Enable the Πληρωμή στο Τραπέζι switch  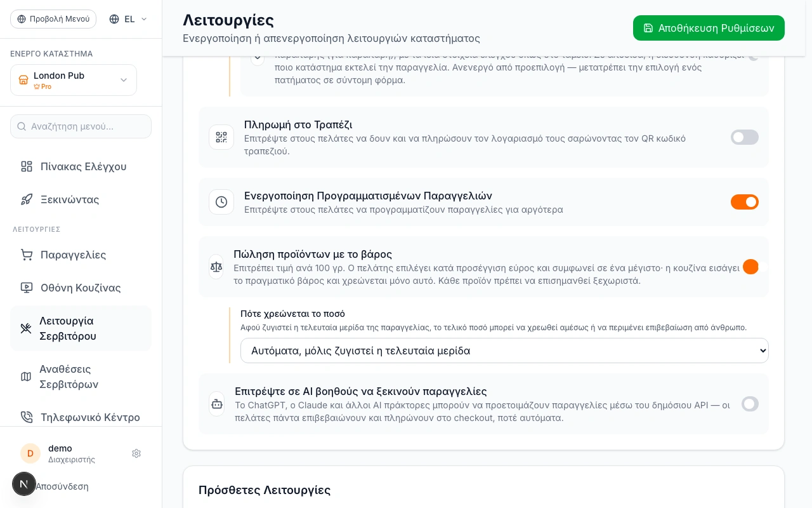[x=745, y=137]
